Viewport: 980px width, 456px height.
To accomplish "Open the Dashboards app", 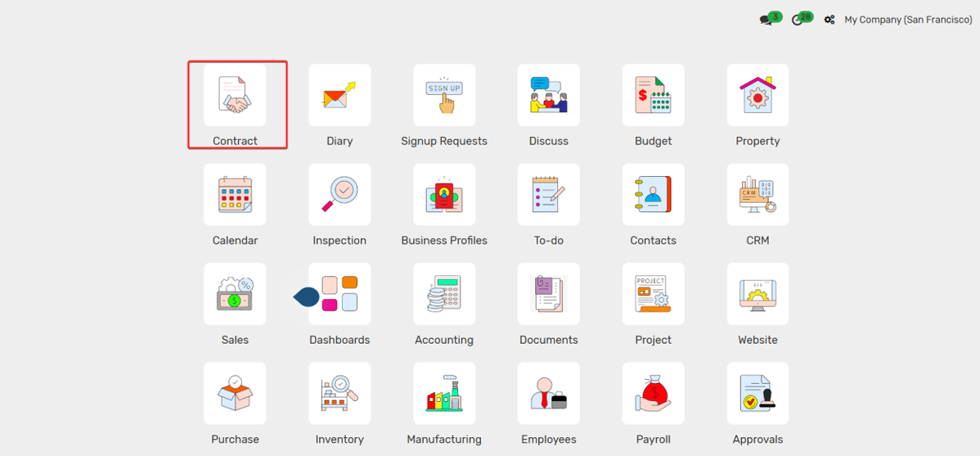I will (x=339, y=294).
